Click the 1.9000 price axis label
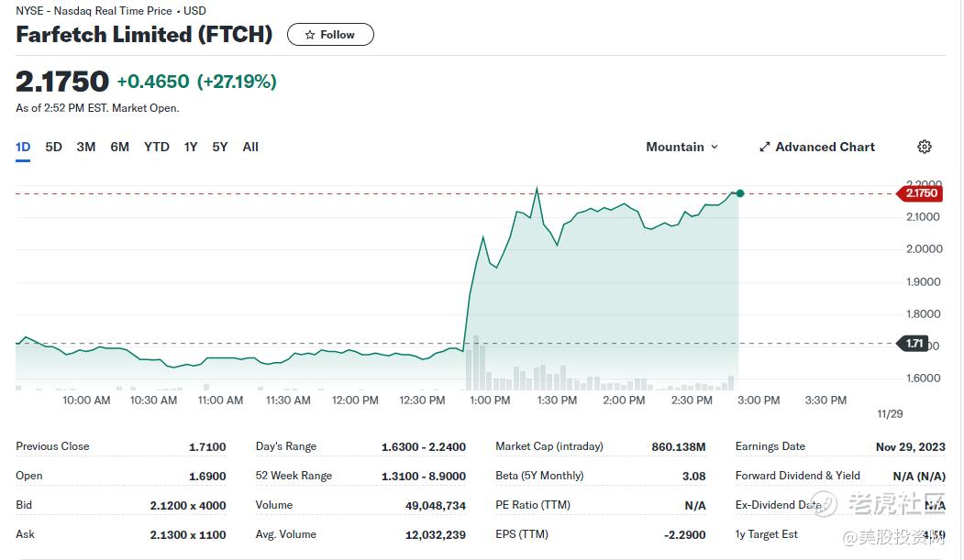The height and width of the screenshot is (560, 964). [924, 282]
